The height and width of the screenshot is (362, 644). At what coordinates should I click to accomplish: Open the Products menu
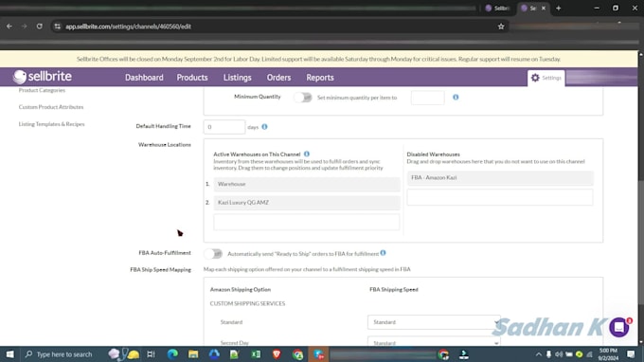tap(192, 78)
